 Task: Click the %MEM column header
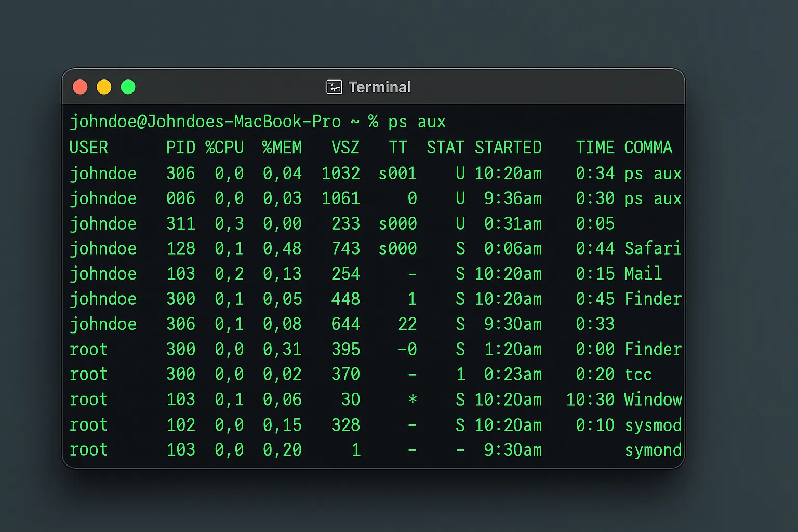click(282, 148)
